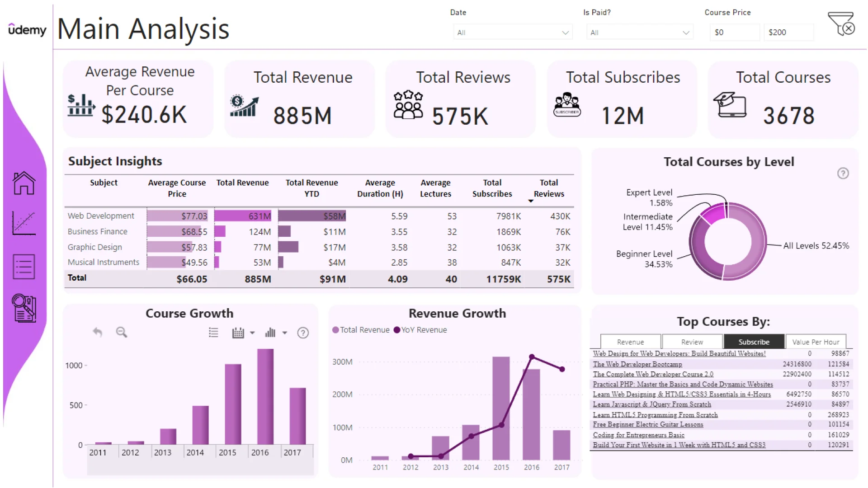This screenshot has height=488, width=868.
Task: Click the 2015 bar in Revenue Growth
Action: point(501,408)
